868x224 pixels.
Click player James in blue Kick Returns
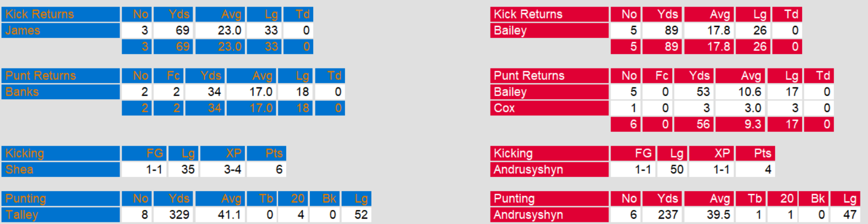23,31
